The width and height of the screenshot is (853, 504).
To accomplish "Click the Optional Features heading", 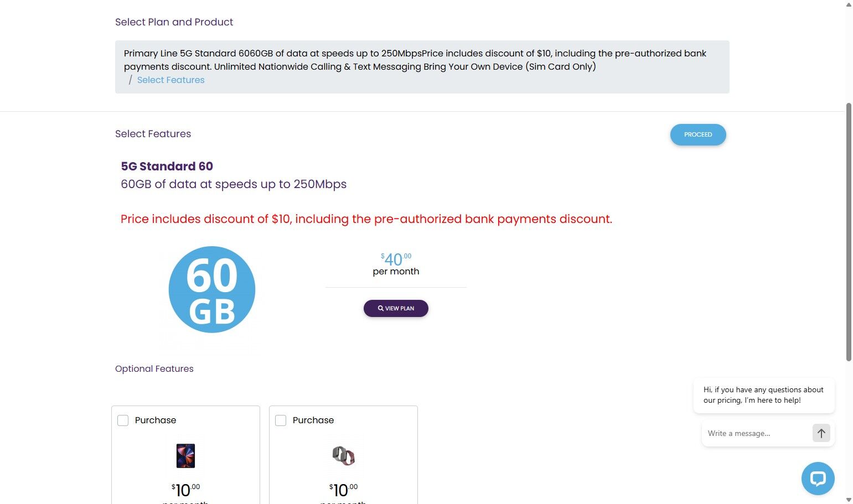I will click(154, 369).
